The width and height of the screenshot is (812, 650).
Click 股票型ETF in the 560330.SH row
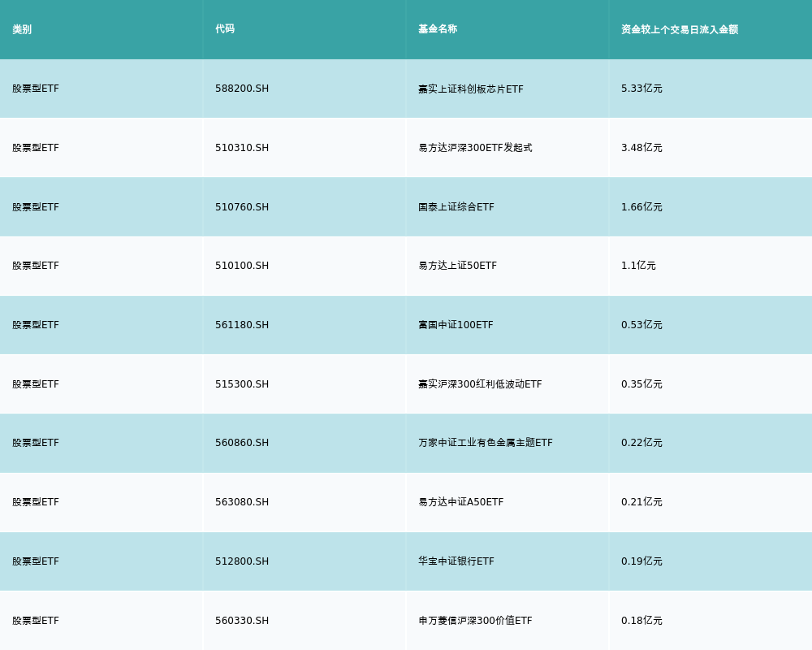[x=36, y=621]
